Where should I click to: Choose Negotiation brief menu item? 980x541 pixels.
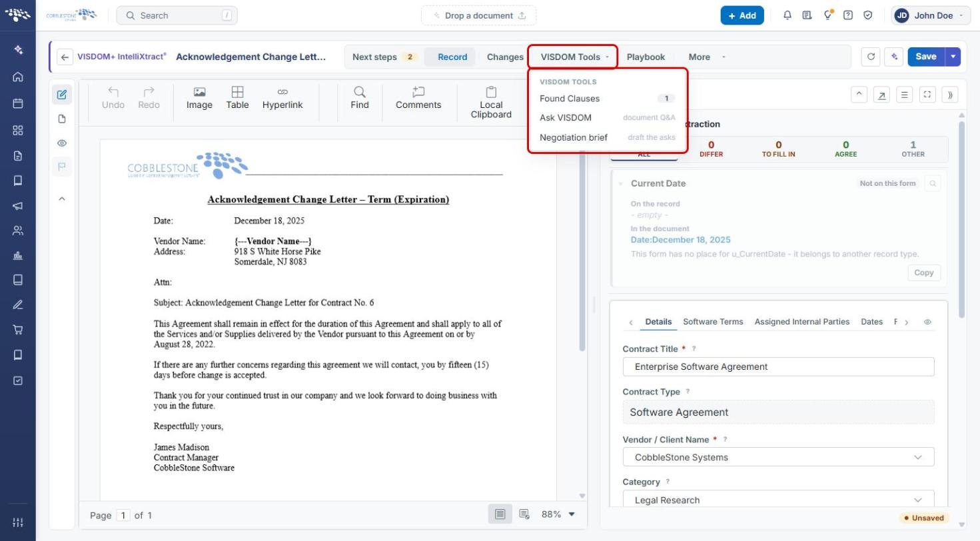607,137
